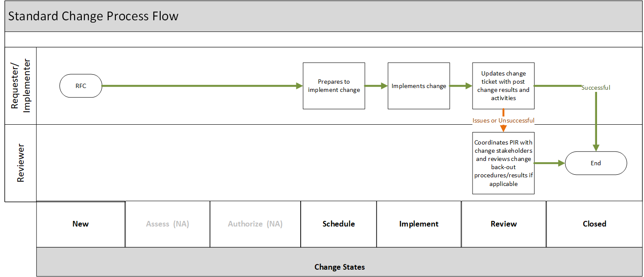
Task: Select the Updates change ticket box
Action: pyautogui.click(x=503, y=86)
